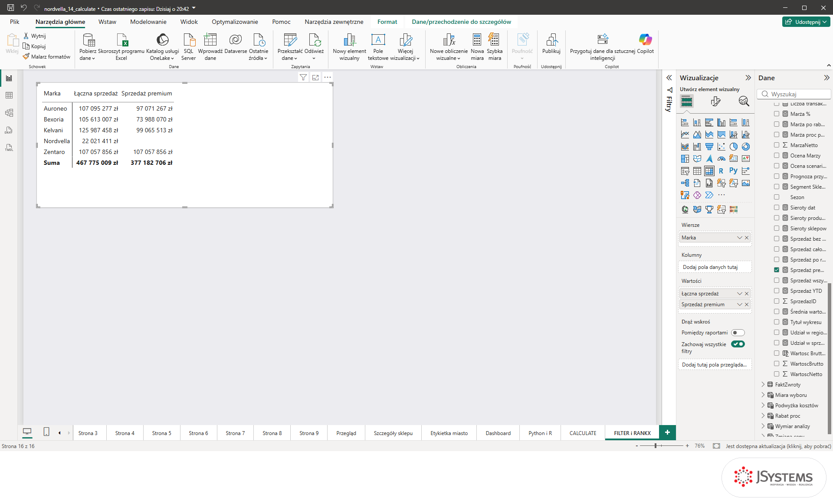This screenshot has width=833, height=504.
Task: Open the Modelowanie ribbon tab
Action: pyautogui.click(x=148, y=22)
